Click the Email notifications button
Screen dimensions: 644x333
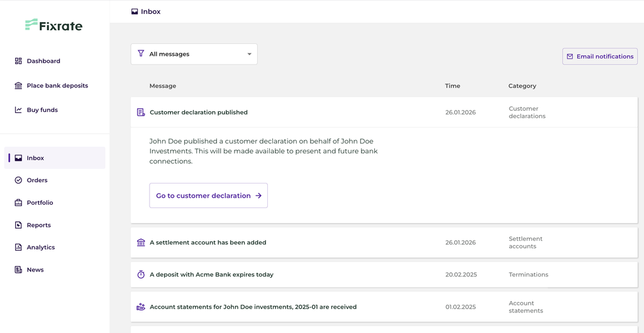599,57
